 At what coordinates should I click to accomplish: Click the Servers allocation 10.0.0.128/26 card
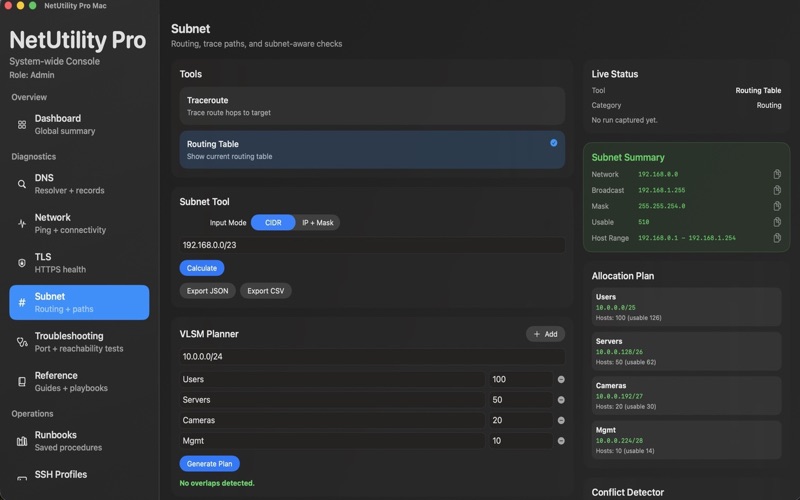pos(686,351)
